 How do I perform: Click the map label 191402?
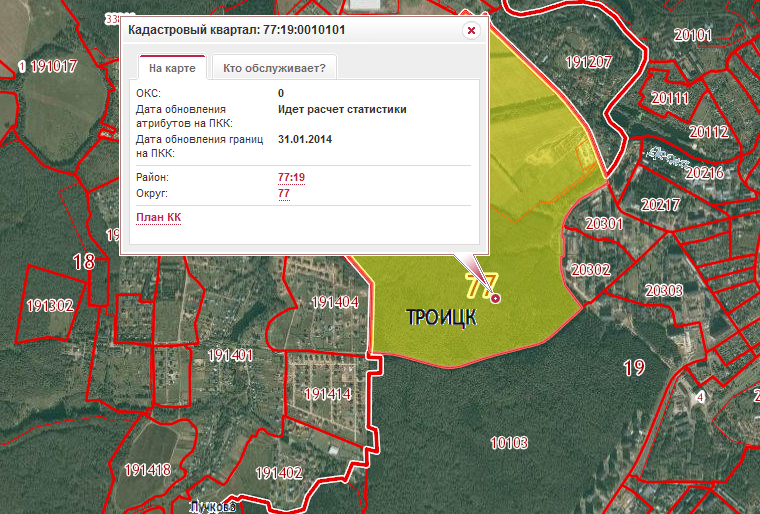pyautogui.click(x=279, y=473)
